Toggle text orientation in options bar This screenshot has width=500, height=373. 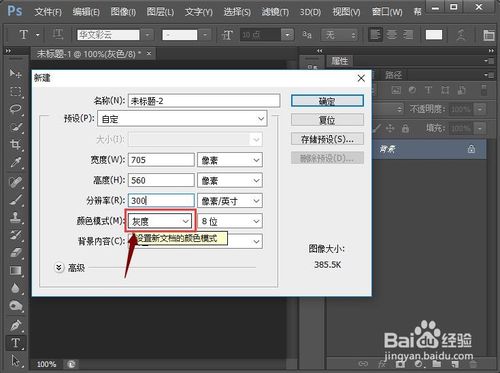(58, 34)
